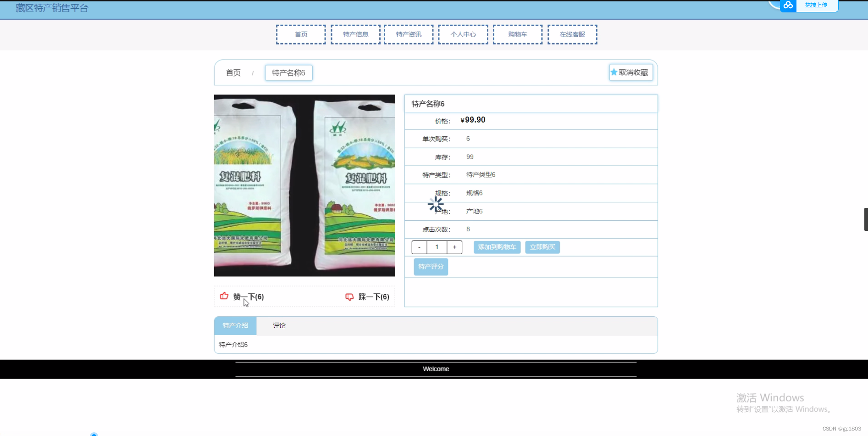
Task: Click the 立即购买 button
Action: [542, 247]
